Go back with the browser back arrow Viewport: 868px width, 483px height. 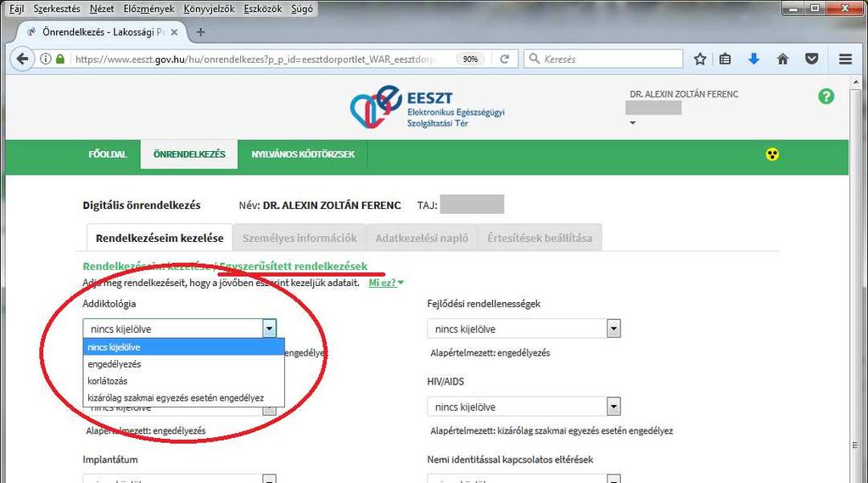click(22, 59)
